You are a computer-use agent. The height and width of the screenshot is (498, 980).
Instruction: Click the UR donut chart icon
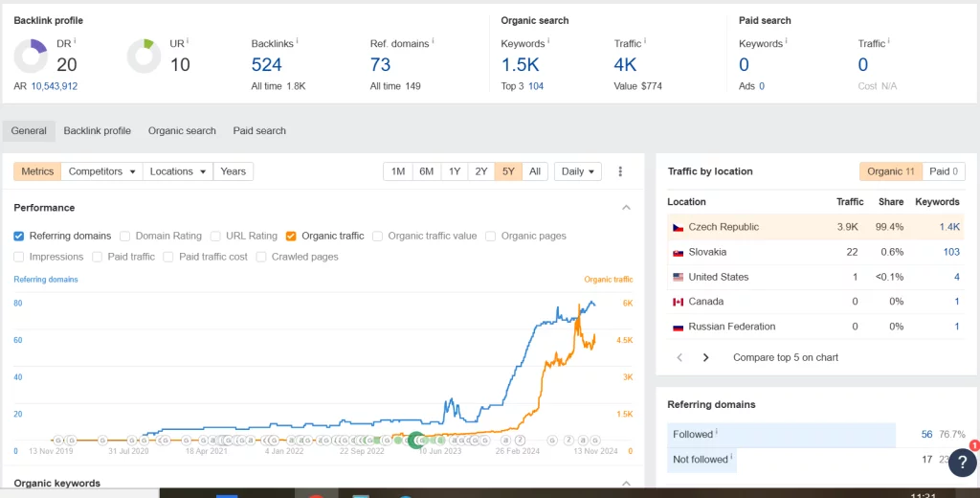coord(145,57)
